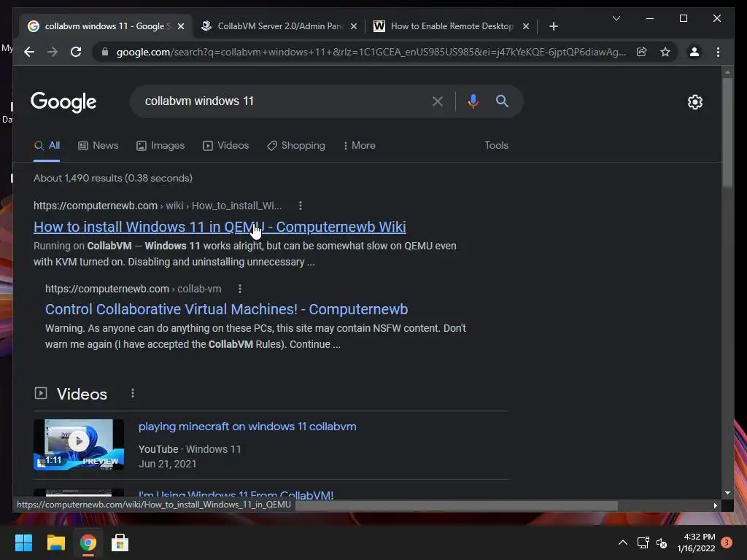Click the computernewb.com wiki breadcrumb URL

[x=158, y=206]
